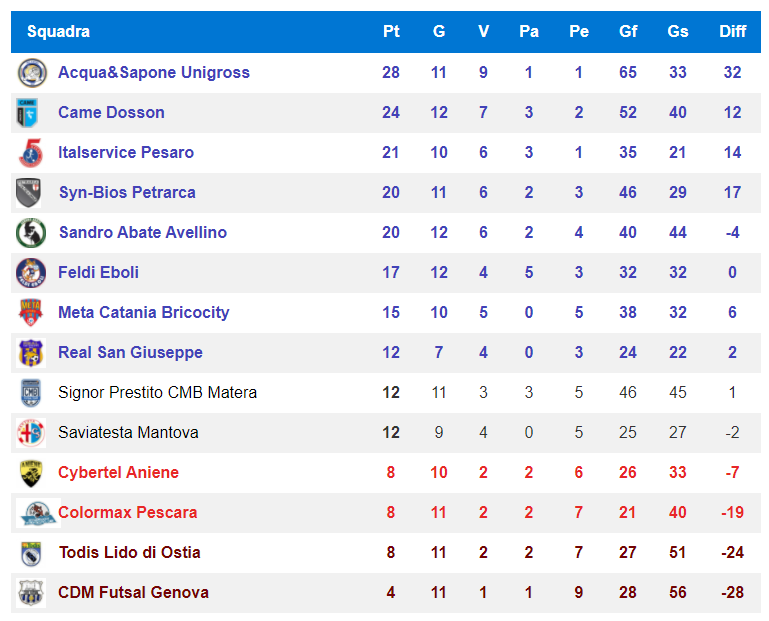This screenshot has width=769, height=621.
Task: Click the Acqua&Sapone Unigross team logo
Action: (32, 73)
